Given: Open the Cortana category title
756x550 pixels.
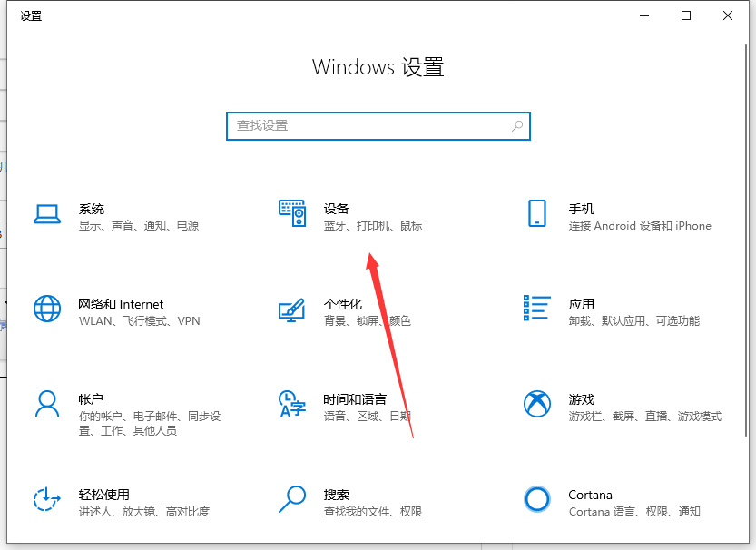Looking at the screenshot, I should pos(591,495).
